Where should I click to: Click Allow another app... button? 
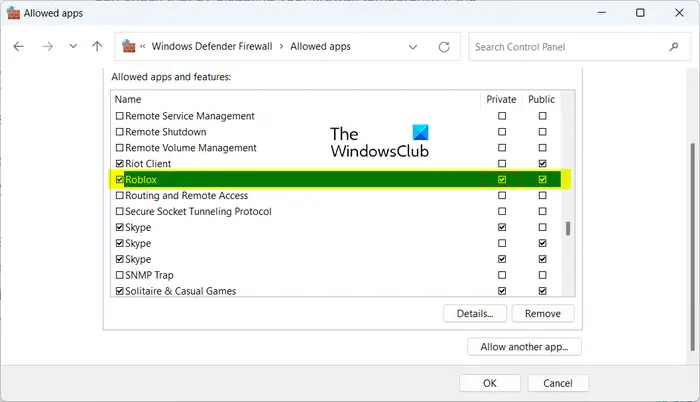point(524,347)
